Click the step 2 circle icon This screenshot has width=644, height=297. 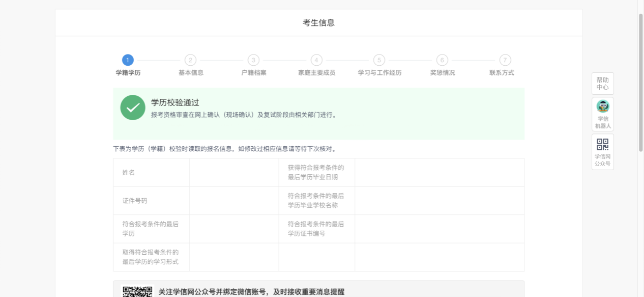[190, 60]
